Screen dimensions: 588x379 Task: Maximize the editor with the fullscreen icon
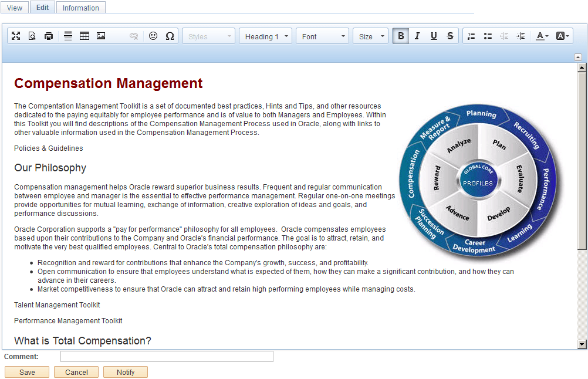[x=16, y=36]
